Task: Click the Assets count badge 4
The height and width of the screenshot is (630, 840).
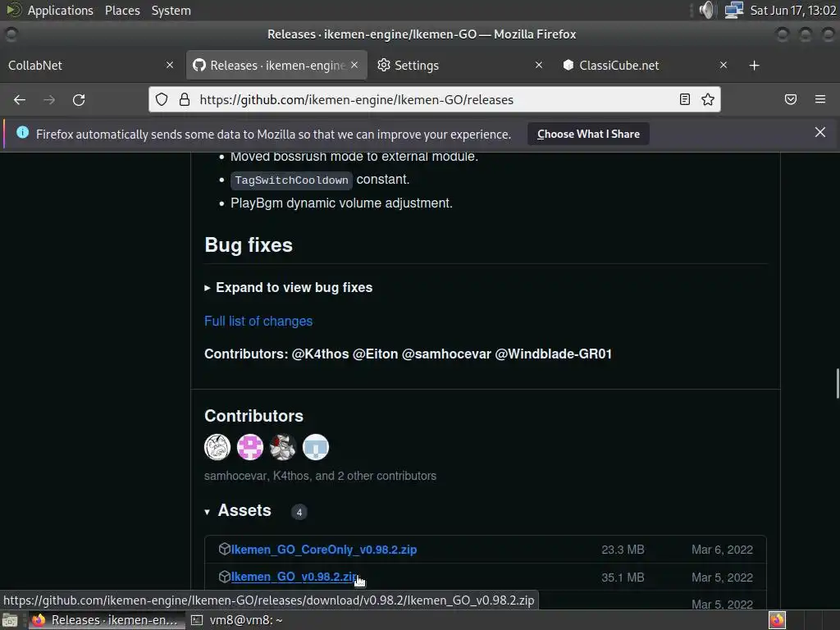Action: [x=299, y=512]
